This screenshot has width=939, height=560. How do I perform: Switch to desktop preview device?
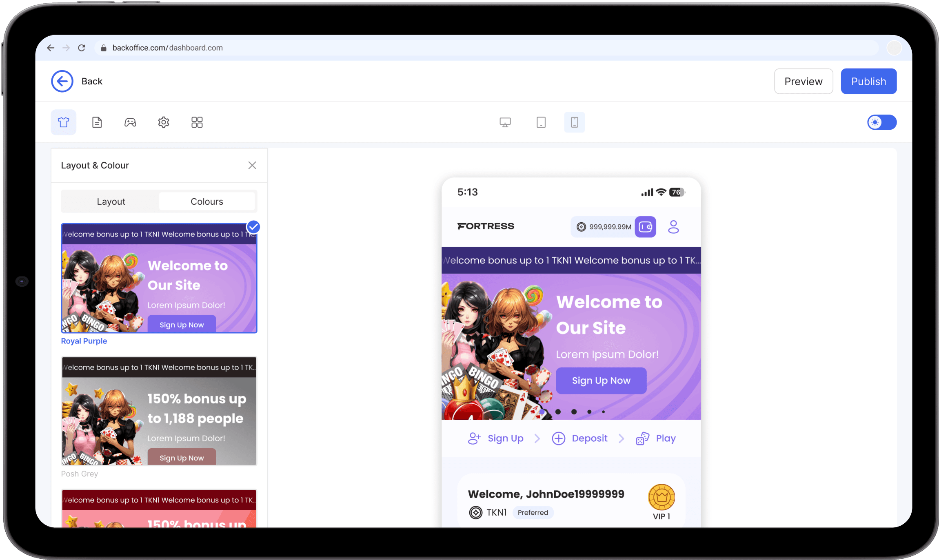pos(505,122)
